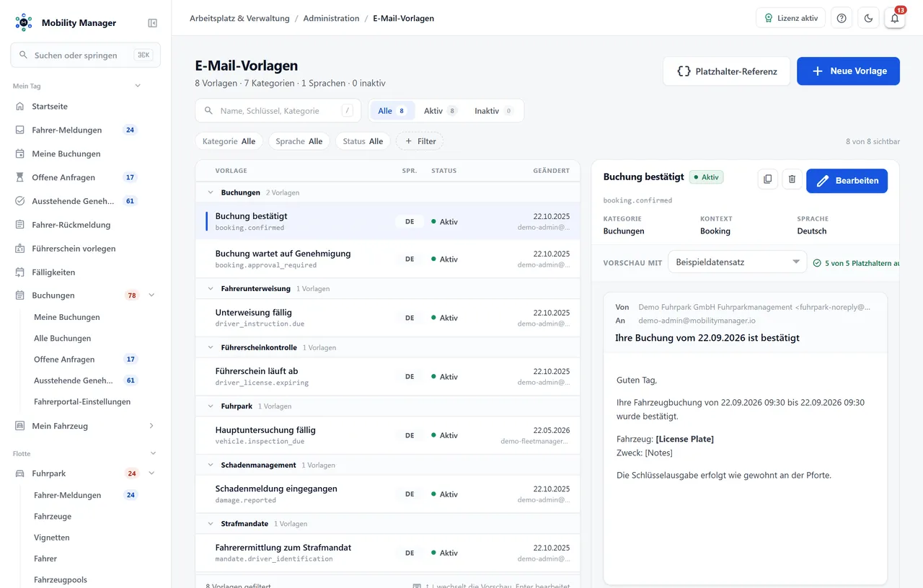Collapse the Flotte section chevron
923x588 pixels.
coord(153,453)
